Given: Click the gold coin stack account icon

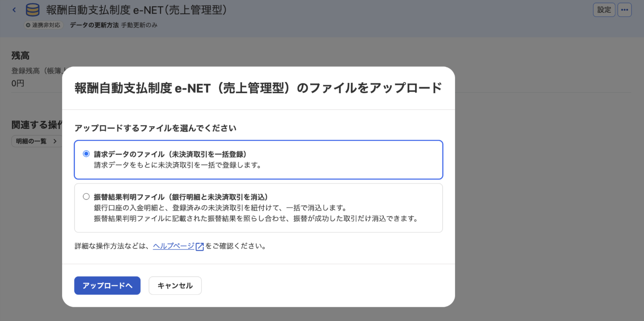Looking at the screenshot, I should 33,10.
